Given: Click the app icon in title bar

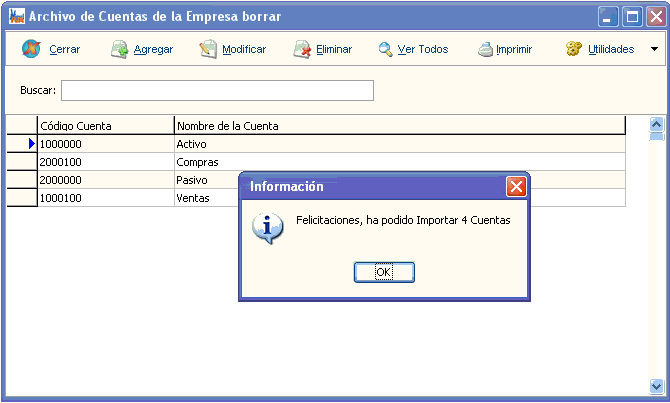Looking at the screenshot, I should click(16, 16).
